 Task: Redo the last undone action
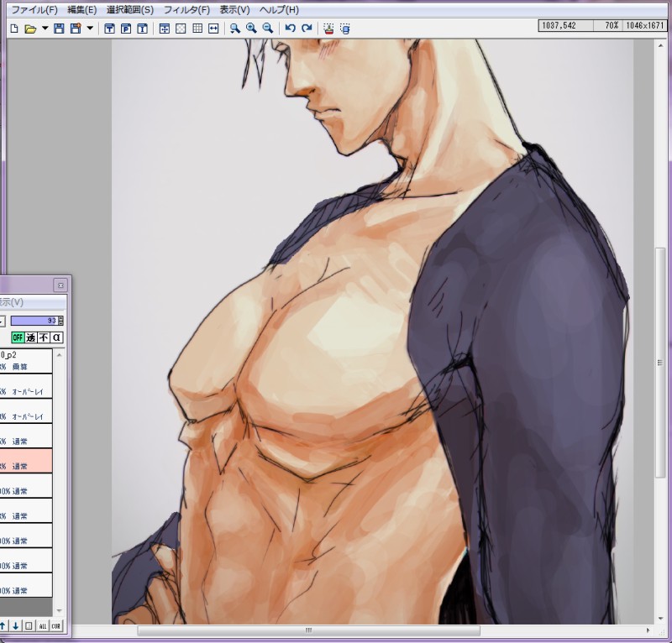[307, 29]
